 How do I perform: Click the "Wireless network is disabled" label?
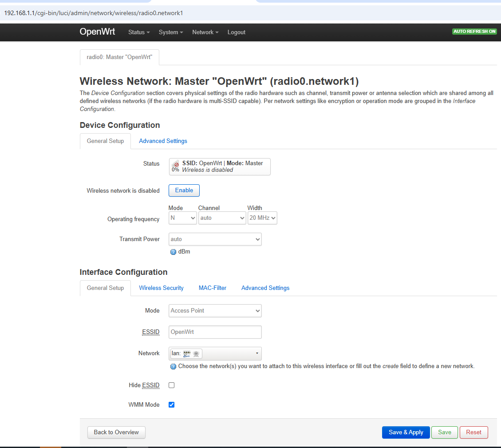click(x=123, y=191)
